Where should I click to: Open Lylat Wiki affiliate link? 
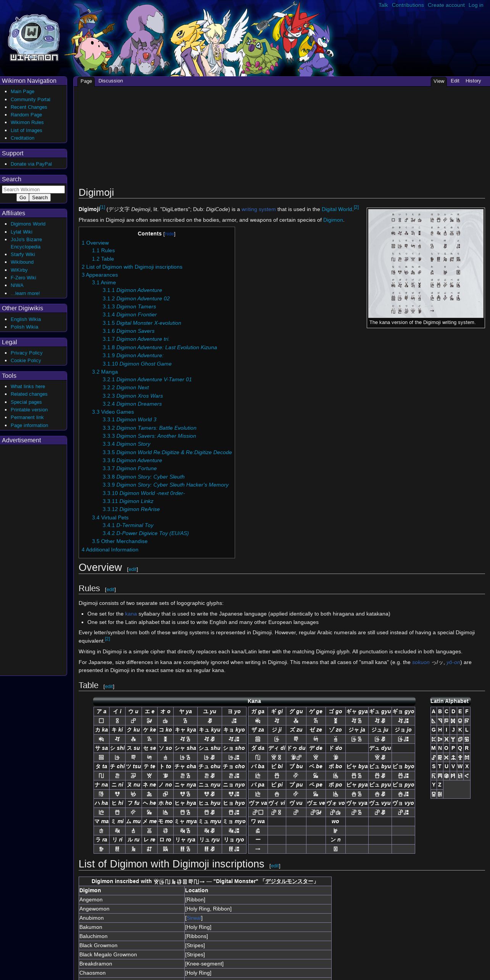tap(21, 232)
